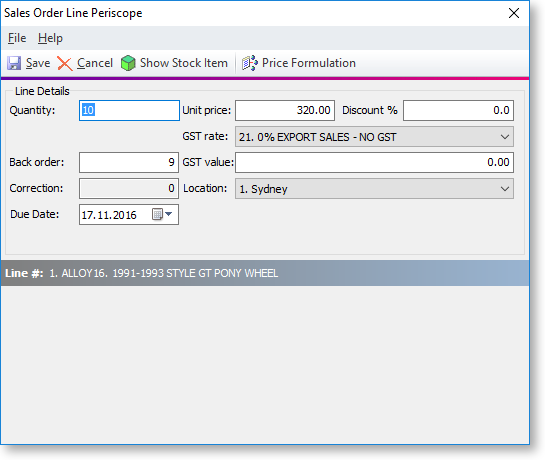
Task: Click the Quantity input field
Action: point(129,111)
